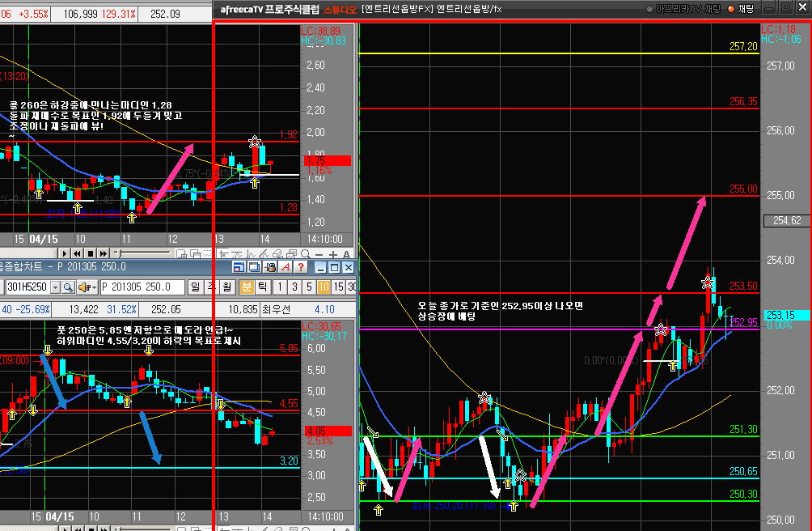Open the 301H5250 symbol code dropdown
The image size is (812, 531).
pyautogui.click(x=54, y=287)
